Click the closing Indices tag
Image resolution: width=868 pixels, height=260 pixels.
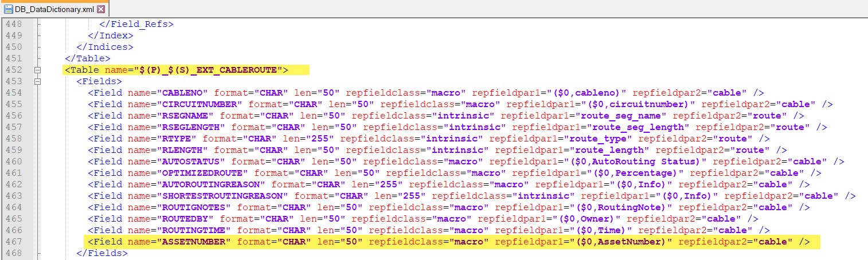105,47
